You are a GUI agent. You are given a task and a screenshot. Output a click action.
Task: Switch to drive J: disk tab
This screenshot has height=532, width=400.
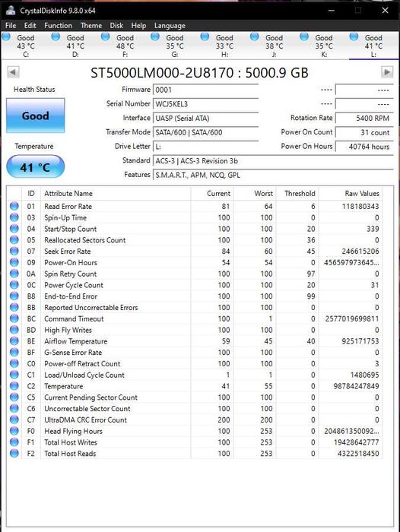(274, 46)
